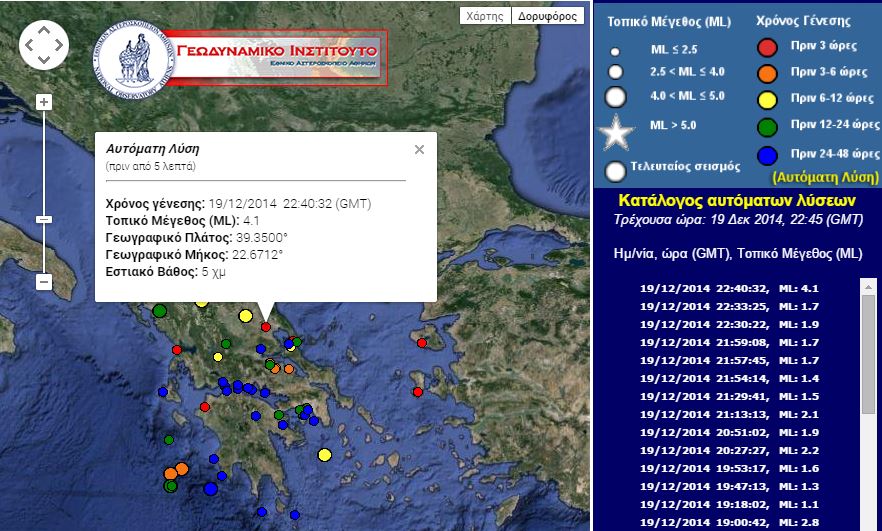Select catalog entry 19:47:13, ML: 1.3
This screenshot has height=531, width=882.
click(x=729, y=487)
